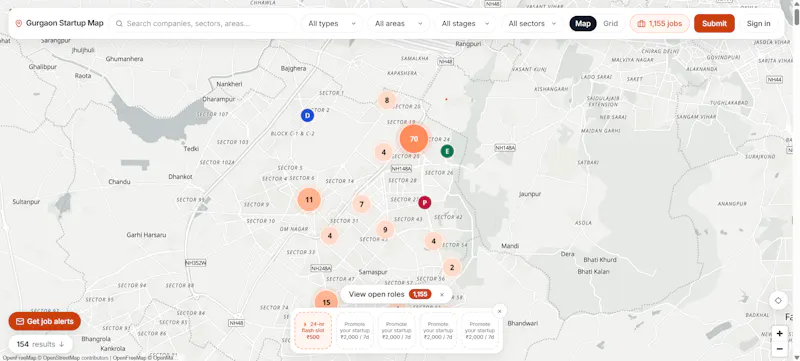The image size is (800, 361).
Task: Select the crimson P company marker
Action: 424,202
